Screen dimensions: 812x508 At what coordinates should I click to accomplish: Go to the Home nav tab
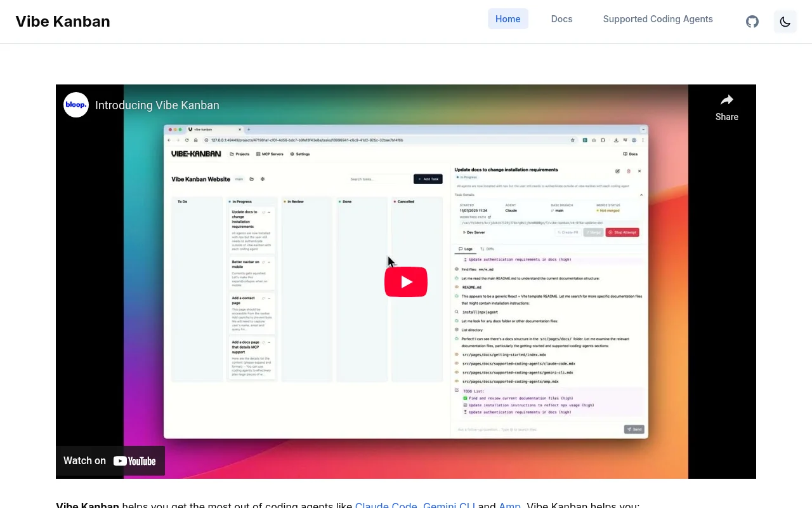click(x=507, y=19)
